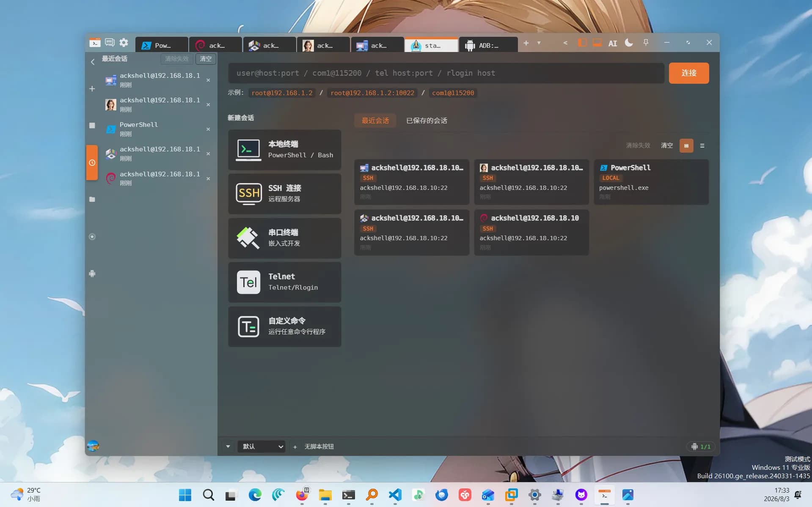812x507 pixels.
Task: Open the AI assistant button
Action: [x=612, y=43]
